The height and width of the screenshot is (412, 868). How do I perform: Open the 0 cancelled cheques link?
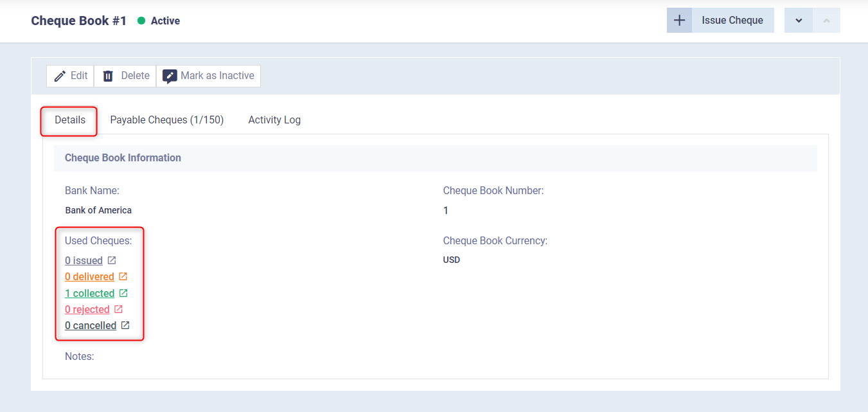coord(91,326)
